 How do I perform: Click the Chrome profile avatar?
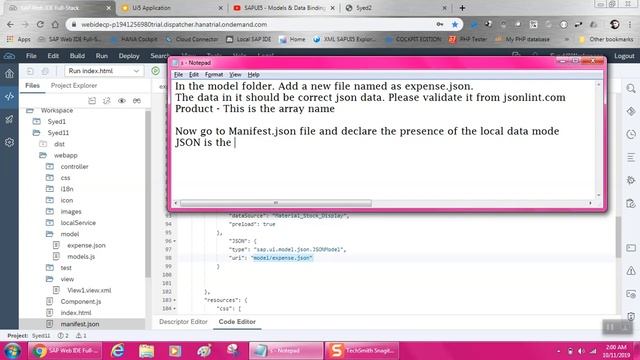pyautogui.click(x=615, y=24)
